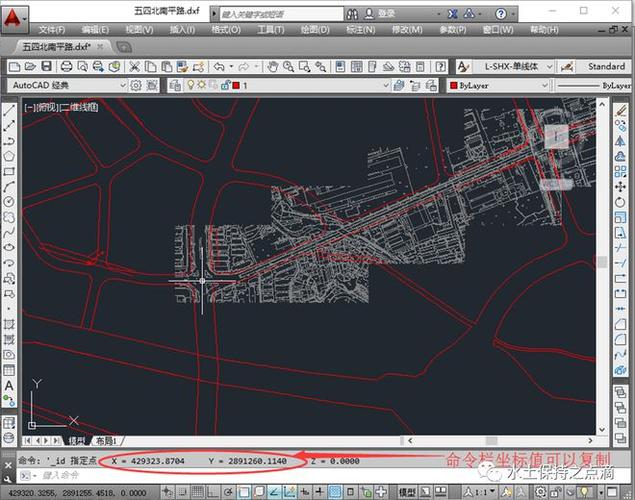The image size is (635, 500).
Task: Choose the Multiline Text tool
Action: click(9, 385)
